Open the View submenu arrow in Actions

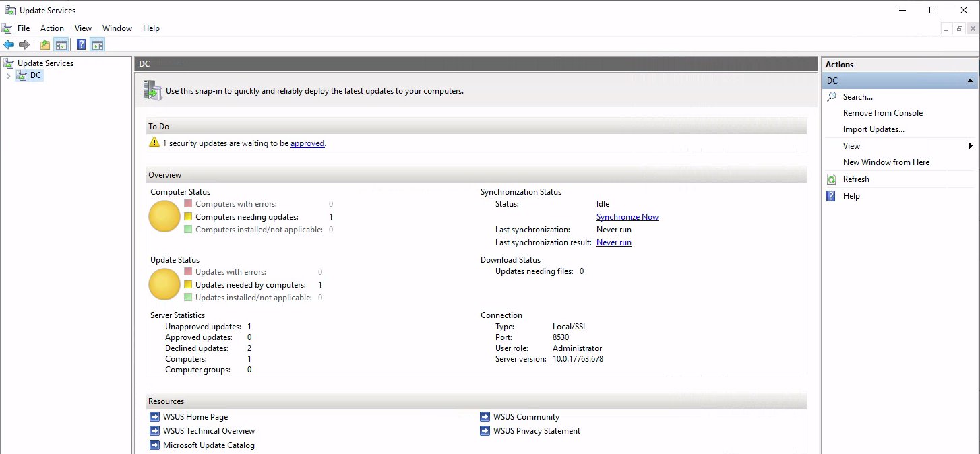(x=971, y=146)
